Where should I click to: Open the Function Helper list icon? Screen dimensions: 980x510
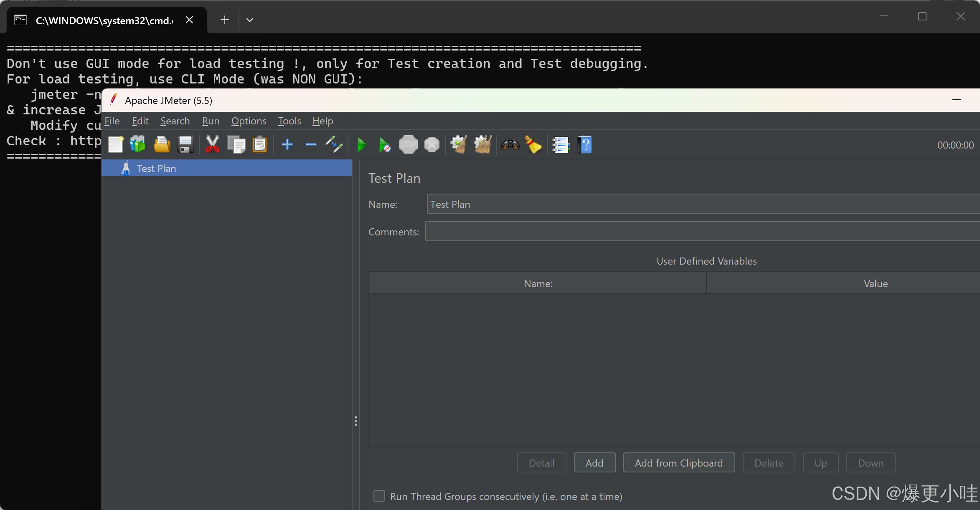(561, 145)
